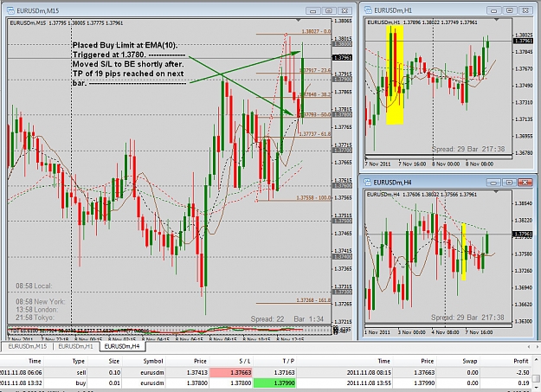This screenshot has height=392, width=541.
Task: Click the Placed Buy Limit annotation text
Action: 128,64
